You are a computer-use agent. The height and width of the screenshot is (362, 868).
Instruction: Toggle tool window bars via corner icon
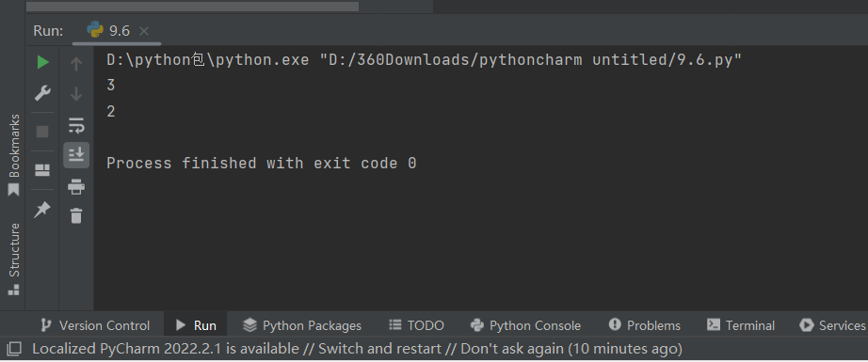pos(13,349)
